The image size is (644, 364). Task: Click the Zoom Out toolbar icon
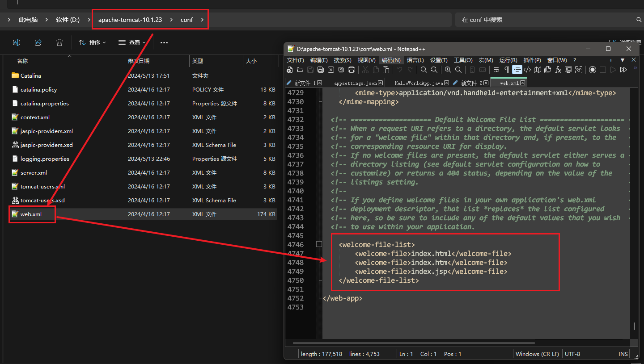click(x=458, y=70)
